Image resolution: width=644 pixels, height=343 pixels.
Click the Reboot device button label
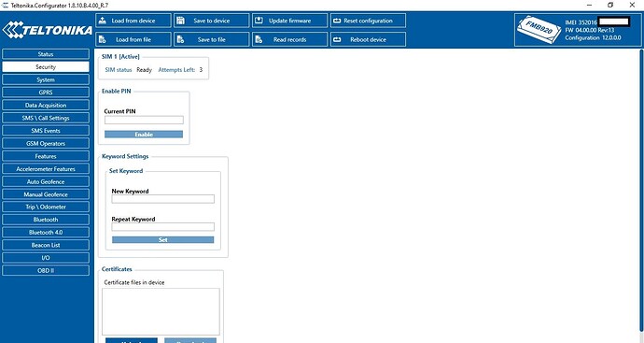(368, 39)
